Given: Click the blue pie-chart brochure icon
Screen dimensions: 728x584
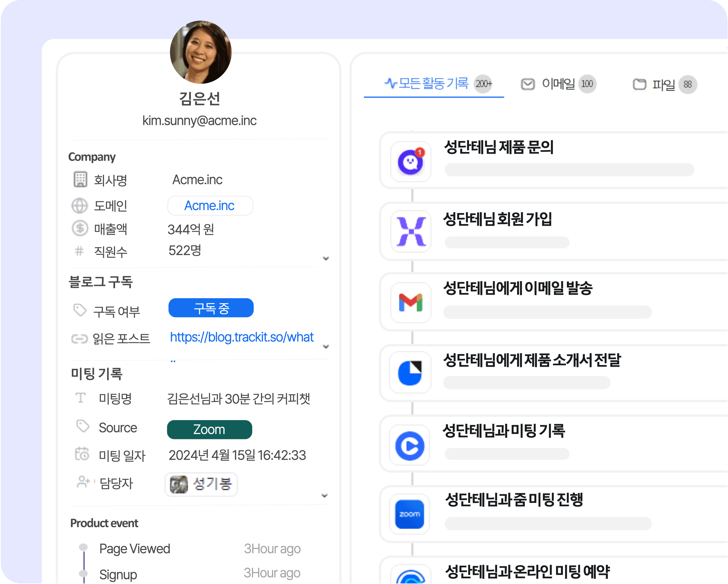Looking at the screenshot, I should pos(410,372).
